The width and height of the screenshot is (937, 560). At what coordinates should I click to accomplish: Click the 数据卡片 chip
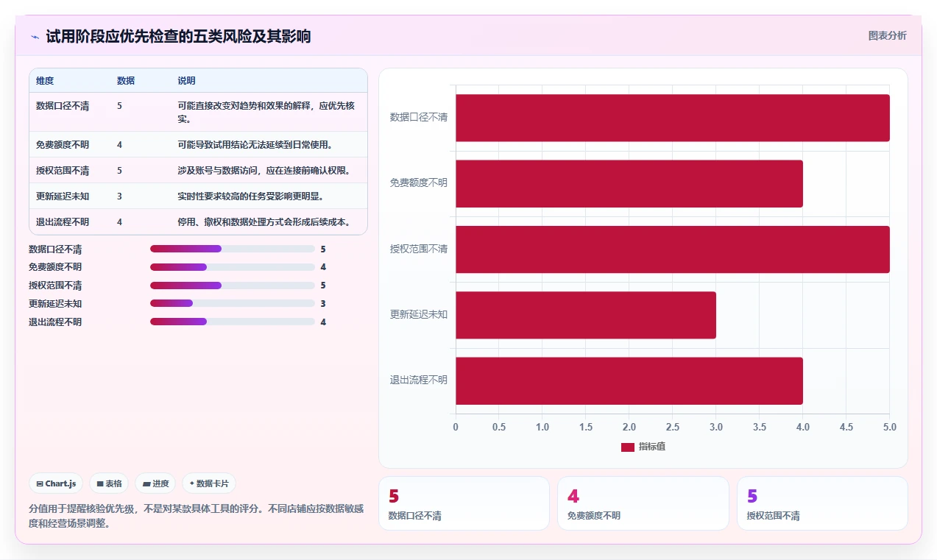tap(209, 483)
